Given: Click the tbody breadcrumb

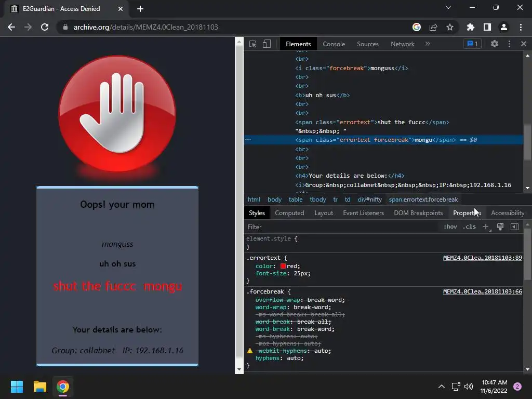Looking at the screenshot, I should point(317,199).
